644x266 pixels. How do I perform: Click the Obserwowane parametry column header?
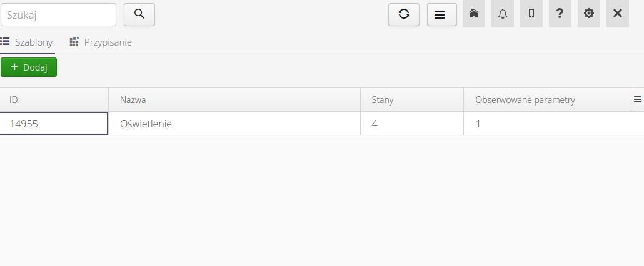(547, 100)
